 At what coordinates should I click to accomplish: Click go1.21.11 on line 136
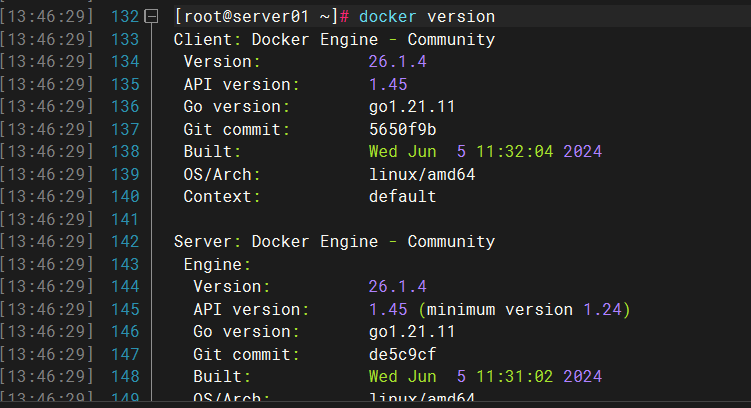pos(412,107)
